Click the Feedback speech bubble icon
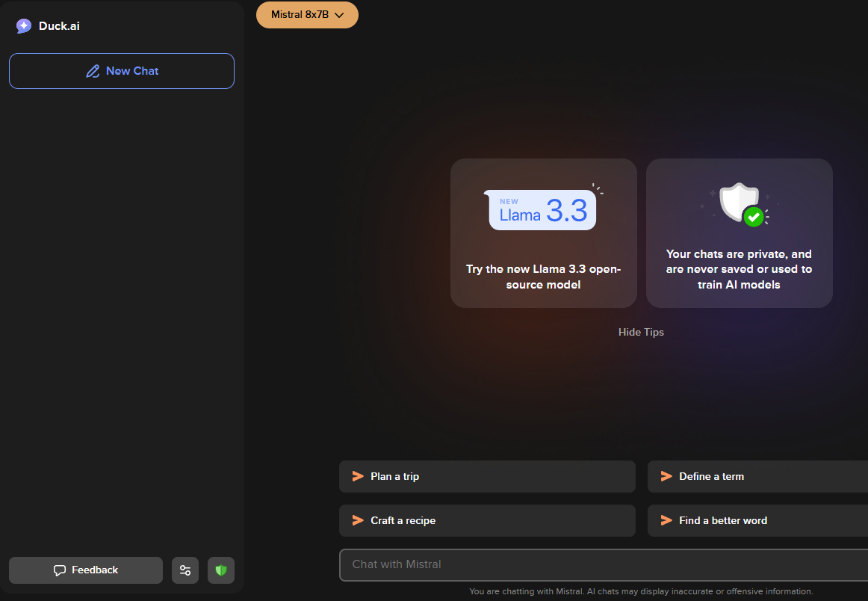Viewport: 868px width, 601px height. coord(60,570)
